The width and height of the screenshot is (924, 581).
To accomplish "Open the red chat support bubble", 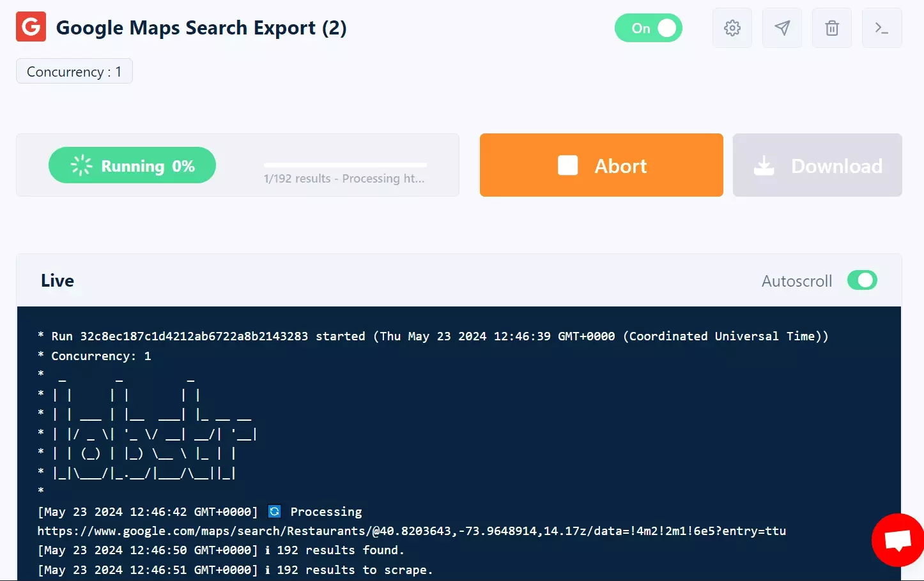I will click(x=898, y=540).
